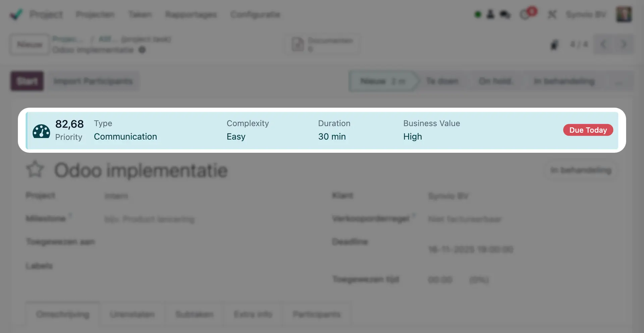
Task: Open the conversations chat icon
Action: [x=505, y=14]
